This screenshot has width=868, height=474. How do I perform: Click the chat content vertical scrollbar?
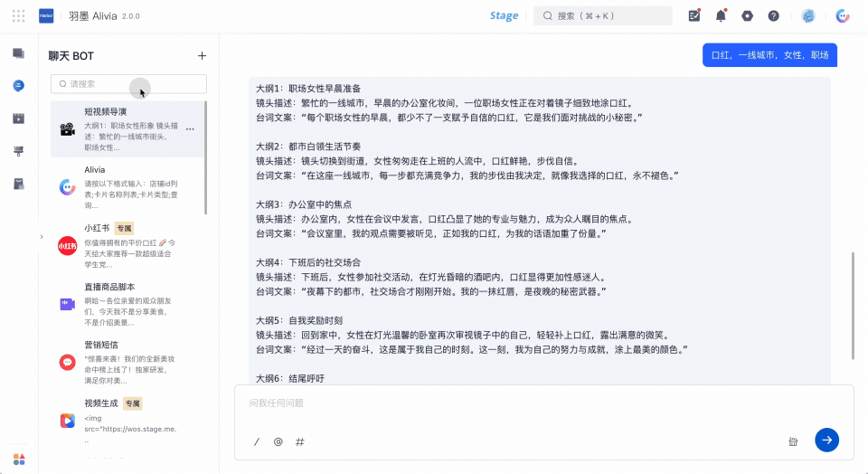[853, 306]
